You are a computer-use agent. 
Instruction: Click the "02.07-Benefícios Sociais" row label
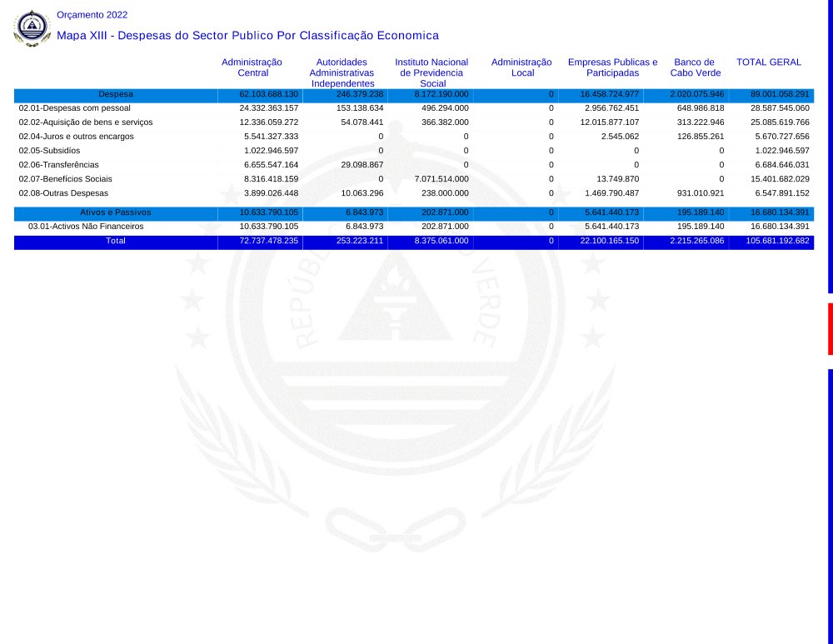[65, 179]
